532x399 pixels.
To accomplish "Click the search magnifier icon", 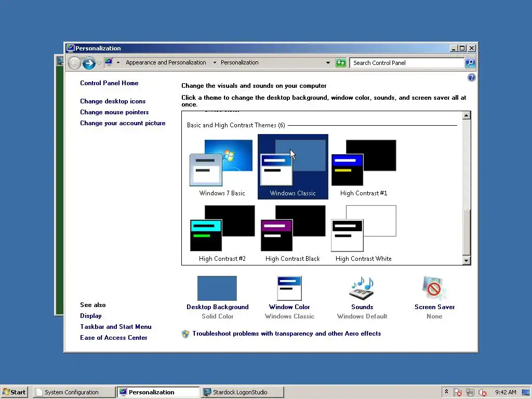I will tap(470, 63).
